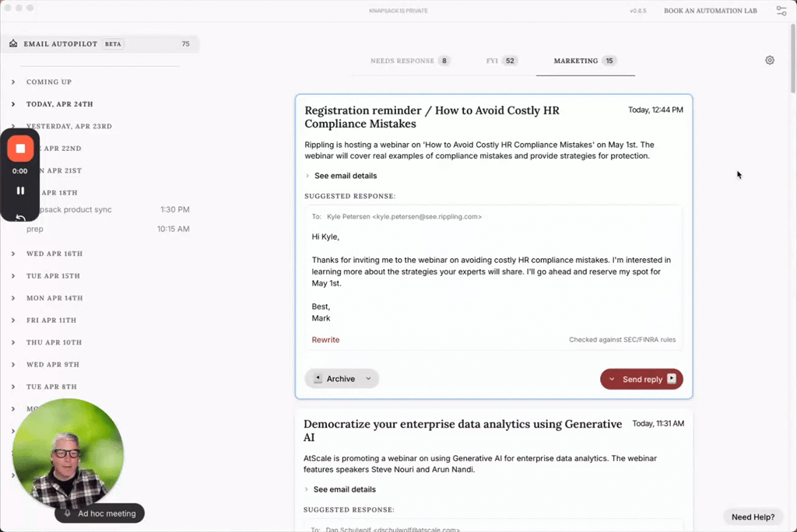Screen dimensions: 797x532
Task: Expand Yesterday, Apr 23rd in the sidebar
Action: (13, 126)
